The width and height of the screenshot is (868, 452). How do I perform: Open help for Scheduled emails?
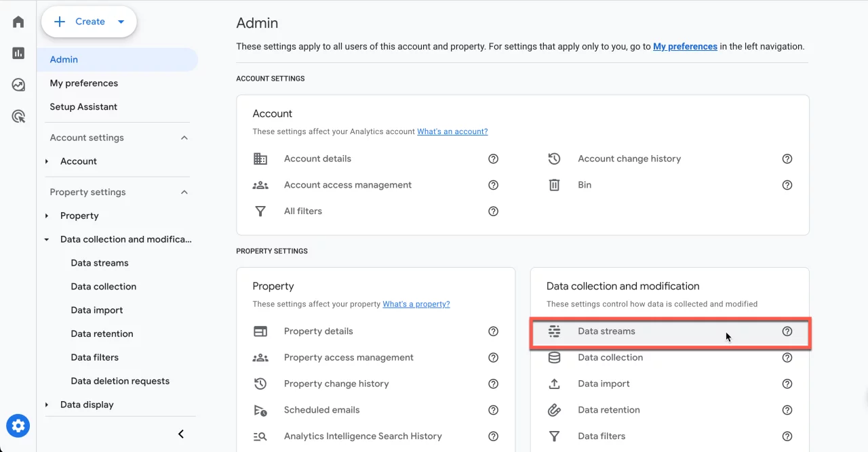coord(494,410)
